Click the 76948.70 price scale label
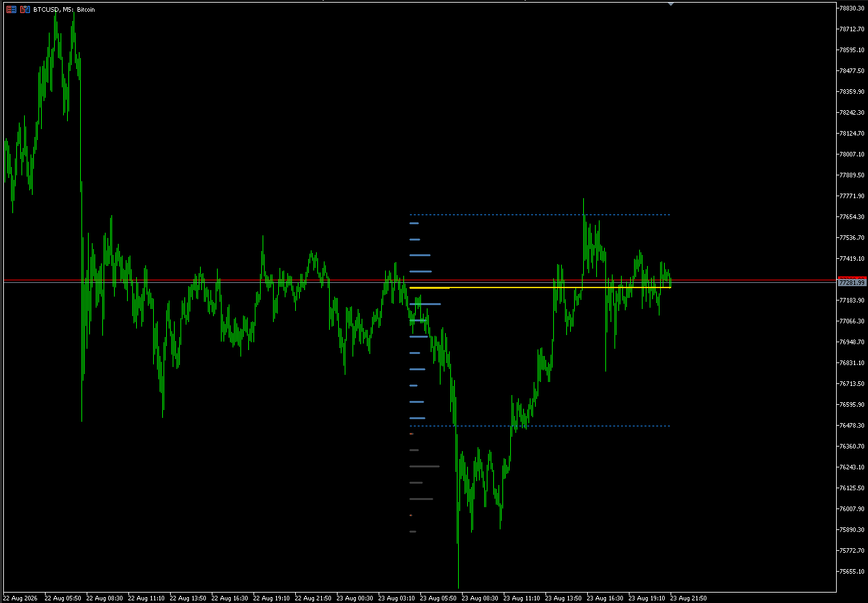This screenshot has width=868, height=603. tap(852, 342)
